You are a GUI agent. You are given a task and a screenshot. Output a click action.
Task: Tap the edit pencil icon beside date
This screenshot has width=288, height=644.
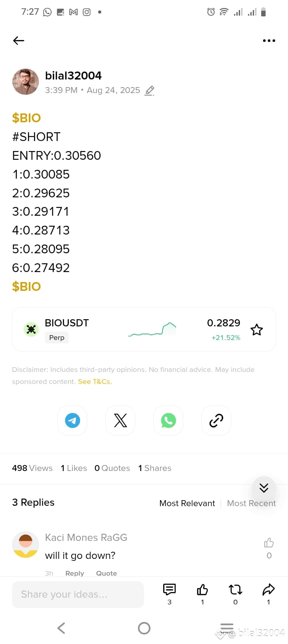150,91
